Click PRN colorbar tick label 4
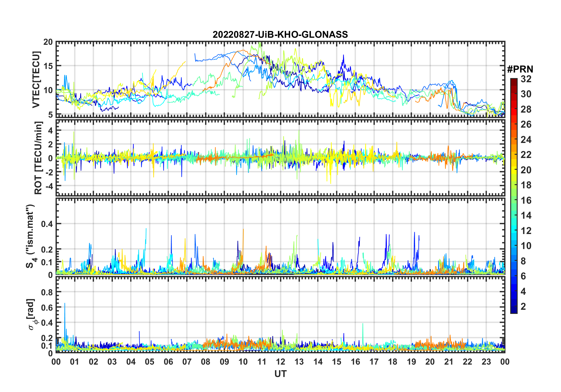This screenshot has width=561, height=392. [x=523, y=291]
